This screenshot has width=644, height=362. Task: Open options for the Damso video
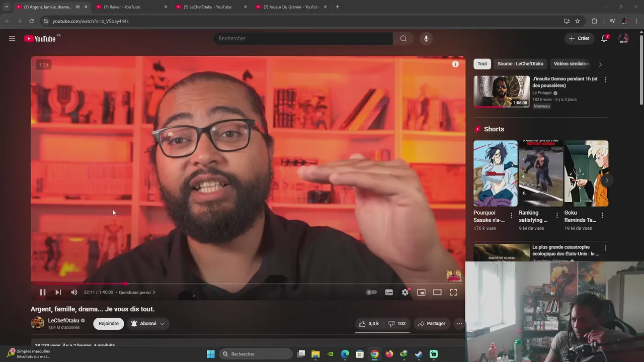click(605, 80)
